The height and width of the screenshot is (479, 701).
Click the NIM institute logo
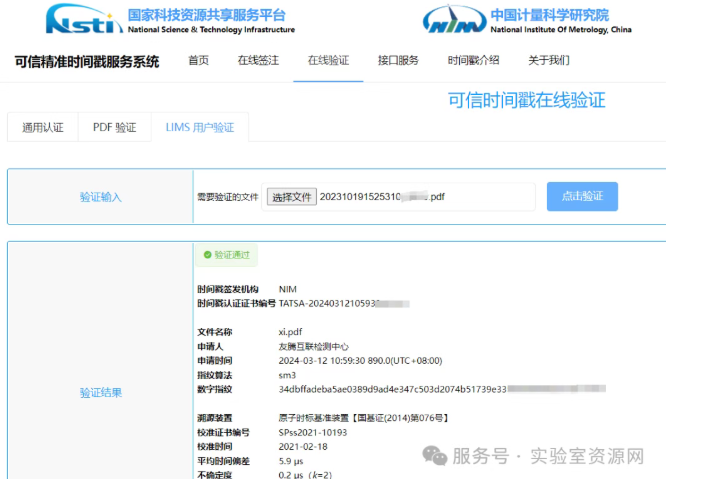[x=455, y=20]
